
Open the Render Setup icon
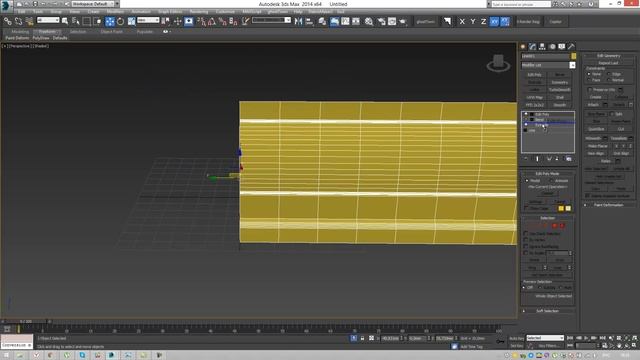[x=382, y=21]
